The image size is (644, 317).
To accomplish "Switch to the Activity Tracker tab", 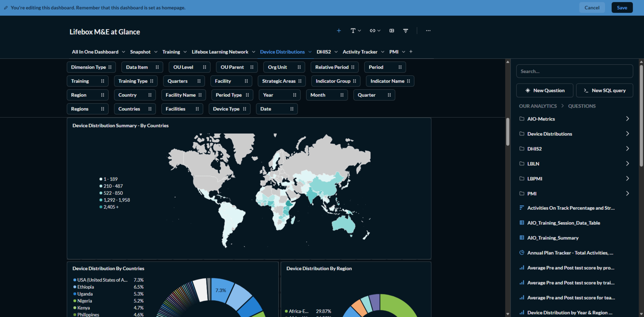I will (360, 52).
